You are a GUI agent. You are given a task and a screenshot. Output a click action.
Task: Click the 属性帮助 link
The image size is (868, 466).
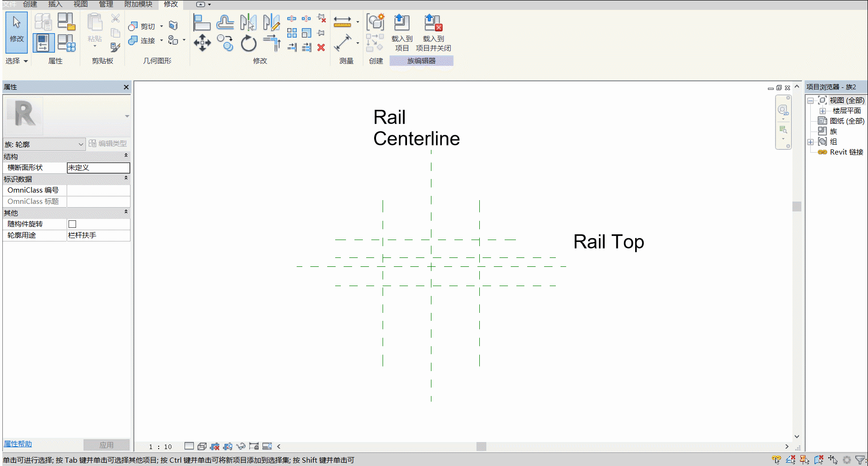click(x=18, y=444)
